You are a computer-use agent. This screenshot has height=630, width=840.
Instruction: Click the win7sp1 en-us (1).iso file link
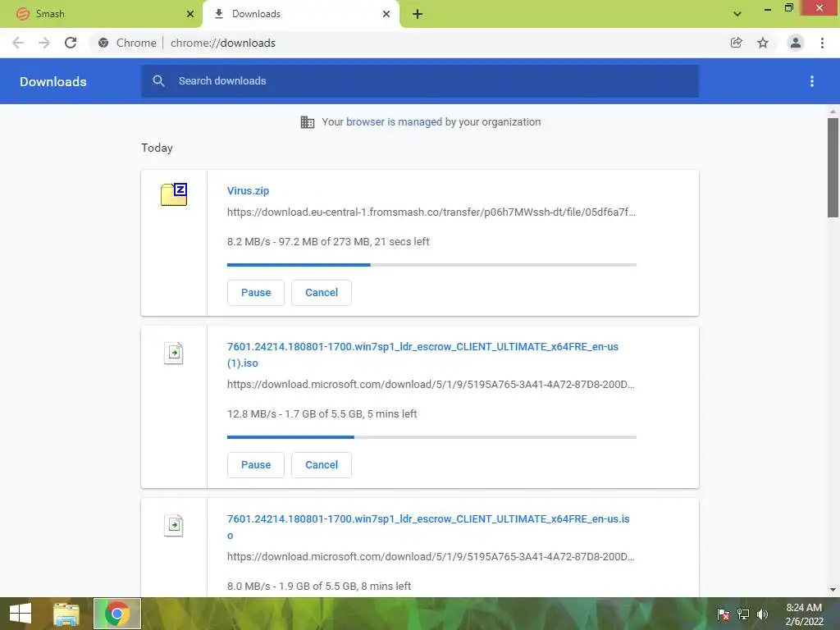point(422,354)
